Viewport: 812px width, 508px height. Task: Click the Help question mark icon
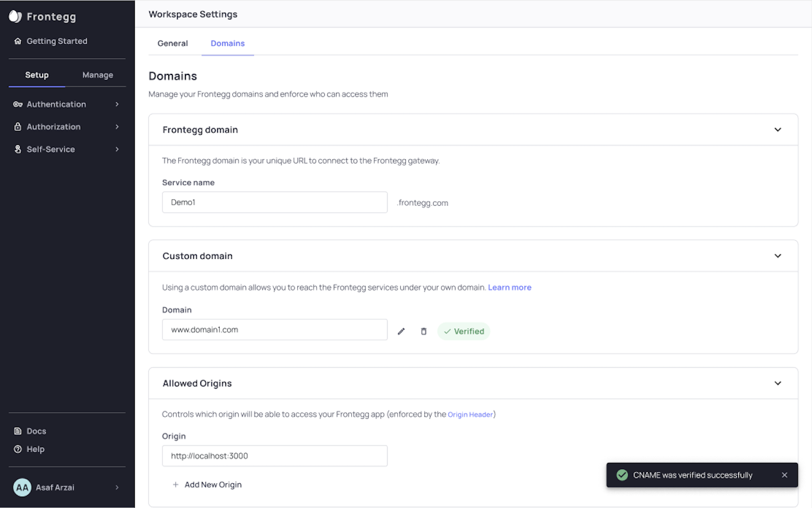pos(17,449)
